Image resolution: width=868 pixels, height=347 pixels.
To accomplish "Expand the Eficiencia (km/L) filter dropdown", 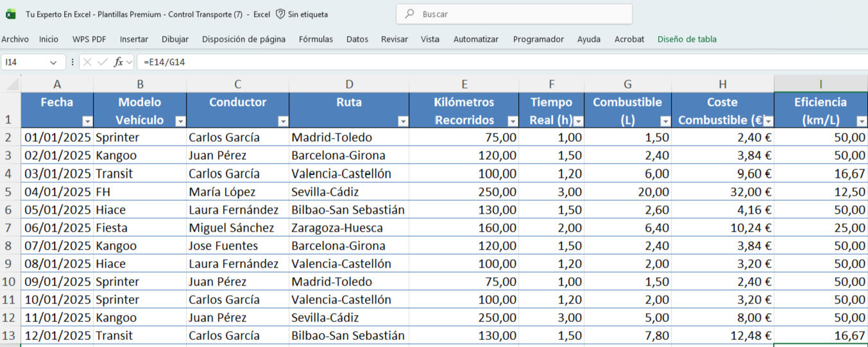I will (x=860, y=121).
